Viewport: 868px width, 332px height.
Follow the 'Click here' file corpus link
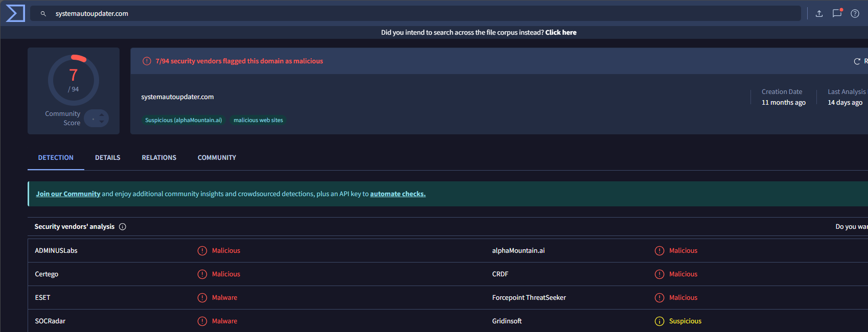click(561, 33)
